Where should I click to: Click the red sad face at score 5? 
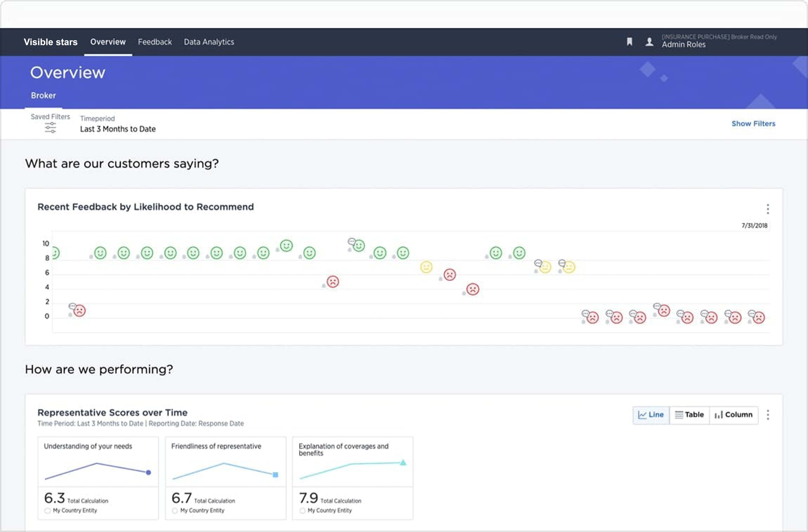coord(333,282)
